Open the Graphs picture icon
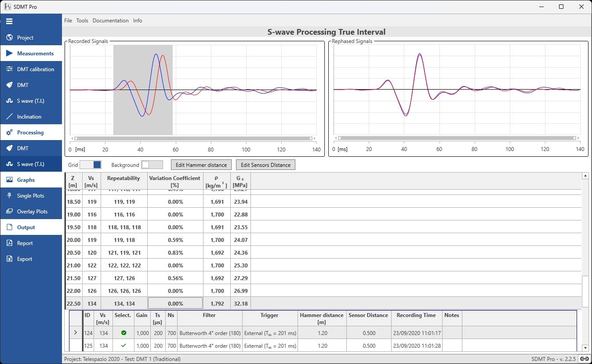 [x=9, y=180]
